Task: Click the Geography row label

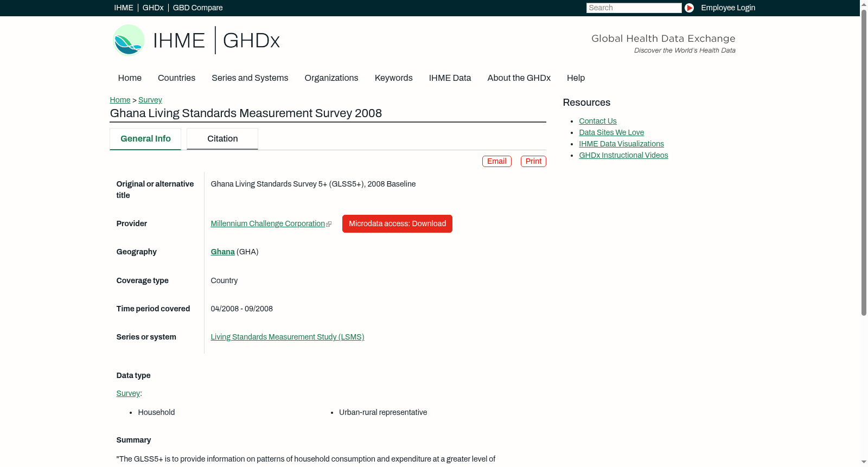Action: pyautogui.click(x=137, y=252)
